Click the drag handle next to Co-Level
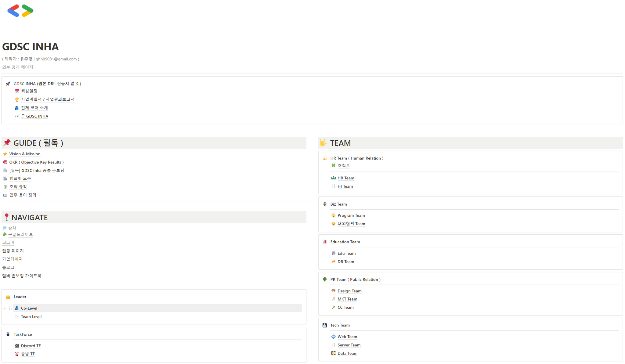Screen dimensions: 625x364 click(10, 308)
